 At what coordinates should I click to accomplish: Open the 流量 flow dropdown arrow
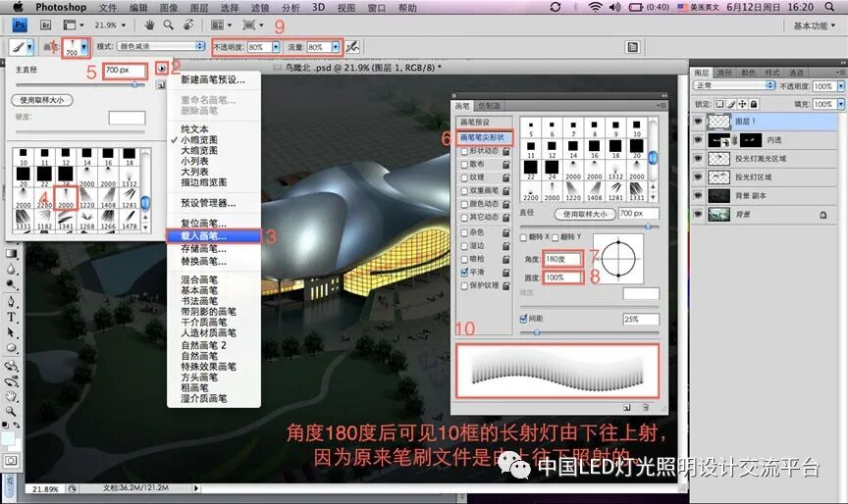pos(336,47)
